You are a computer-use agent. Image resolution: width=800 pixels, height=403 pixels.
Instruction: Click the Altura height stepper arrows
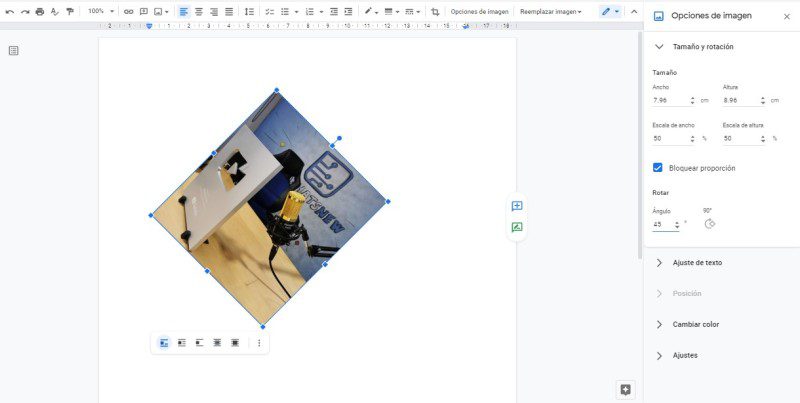[763, 100]
